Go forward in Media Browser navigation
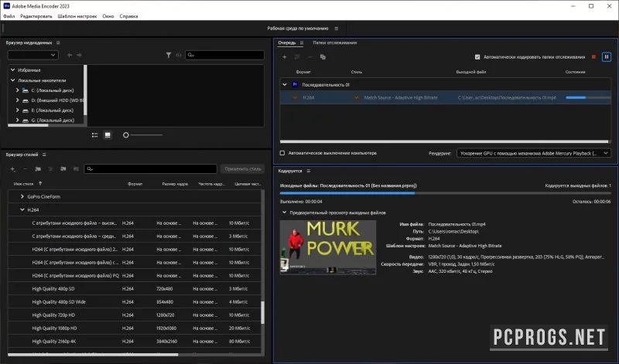This screenshot has width=619, height=364. point(80,55)
